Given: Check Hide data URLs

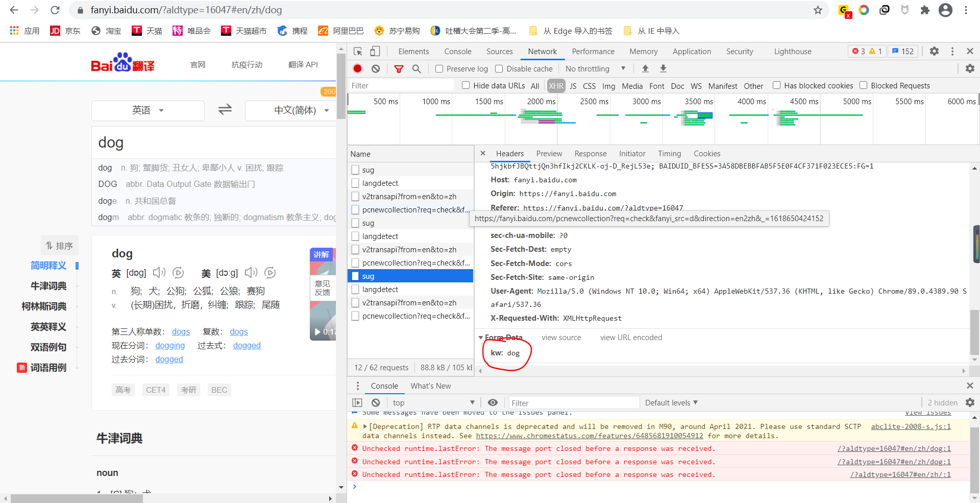Looking at the screenshot, I should point(465,85).
